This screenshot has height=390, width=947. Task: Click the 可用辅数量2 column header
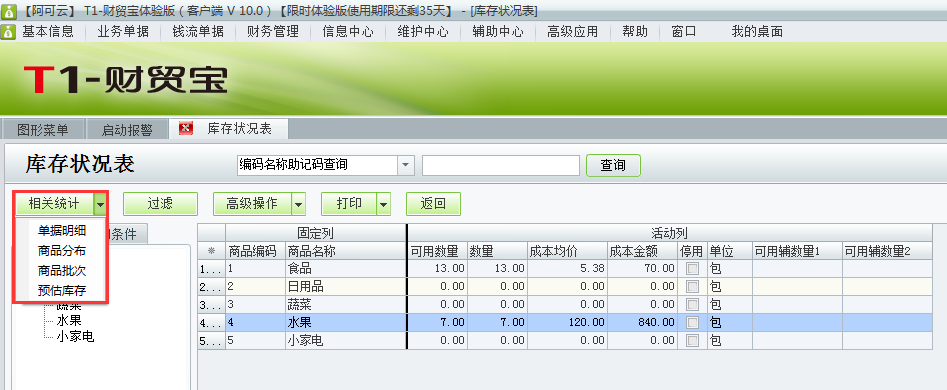point(887,251)
